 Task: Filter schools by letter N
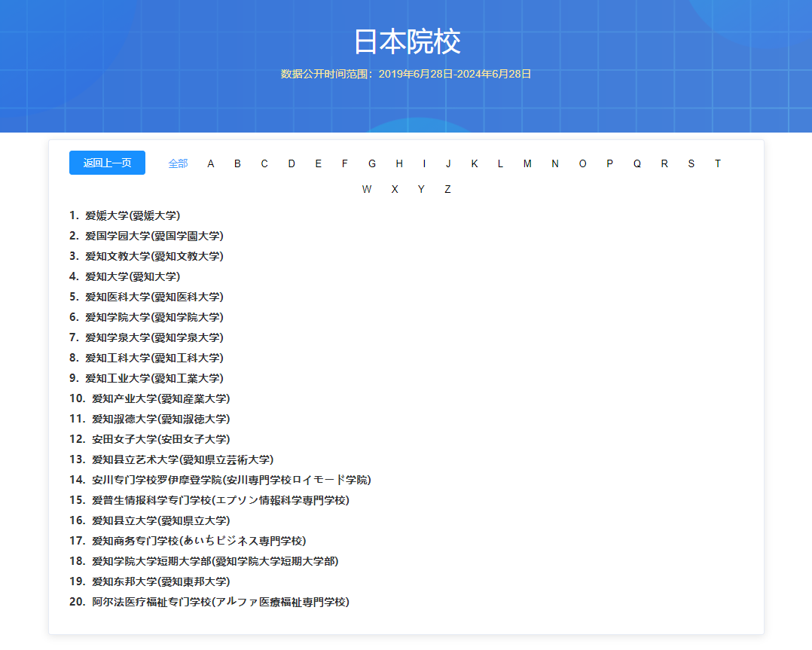555,163
